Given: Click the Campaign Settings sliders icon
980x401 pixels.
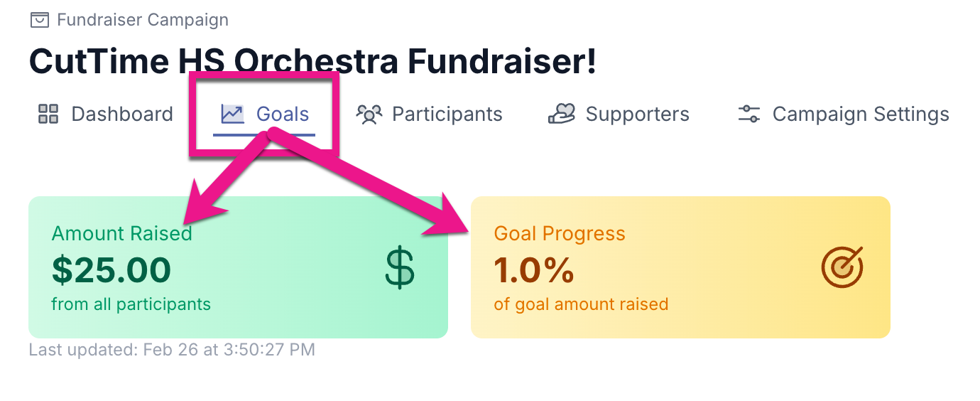Looking at the screenshot, I should (x=749, y=114).
